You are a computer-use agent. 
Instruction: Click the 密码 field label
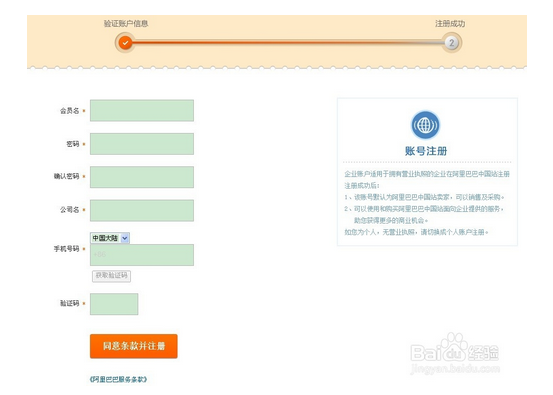(x=73, y=144)
